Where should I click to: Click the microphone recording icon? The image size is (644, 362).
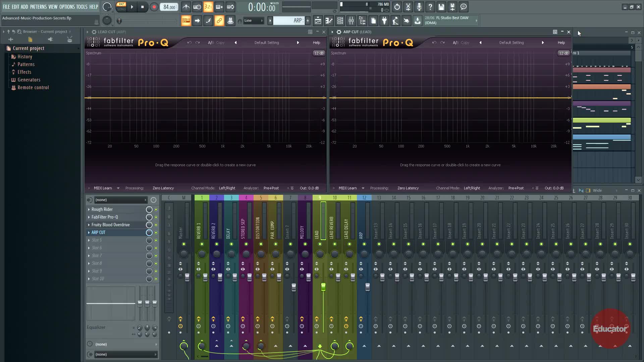click(419, 7)
